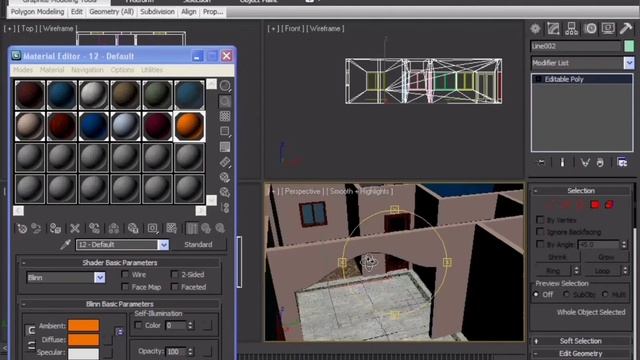Open the Hierarchy command panel tab
This screenshot has width=640, height=360.
(x=571, y=29)
